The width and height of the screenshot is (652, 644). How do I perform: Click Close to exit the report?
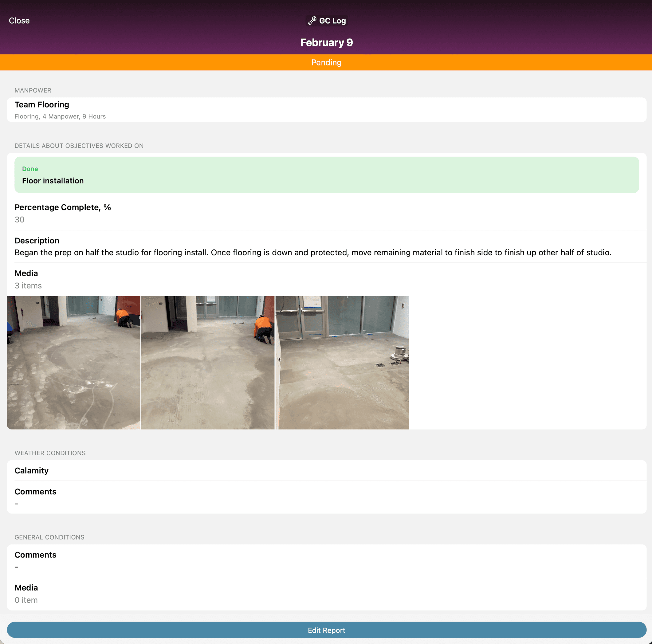pyautogui.click(x=19, y=21)
